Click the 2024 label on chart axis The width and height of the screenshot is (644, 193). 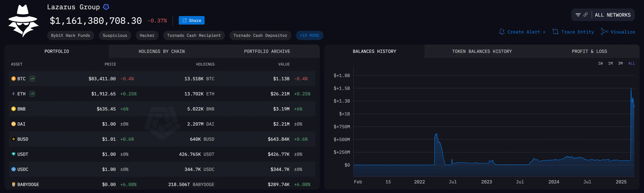pos(554,182)
